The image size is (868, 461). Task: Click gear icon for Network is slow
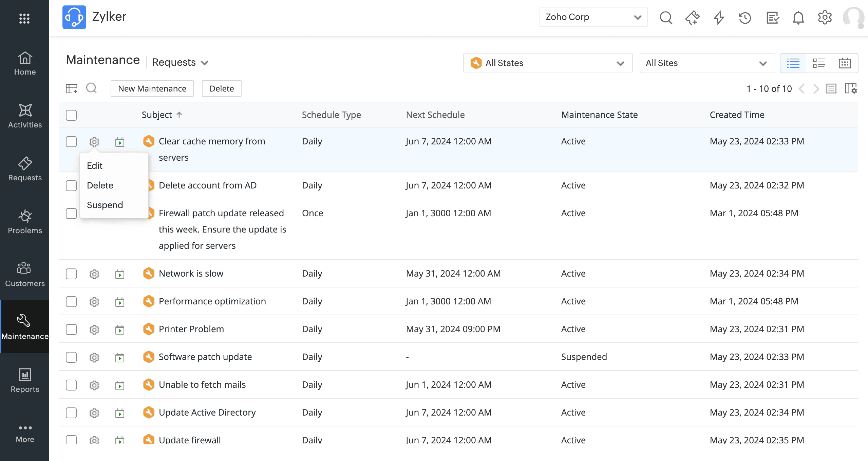pos(94,274)
